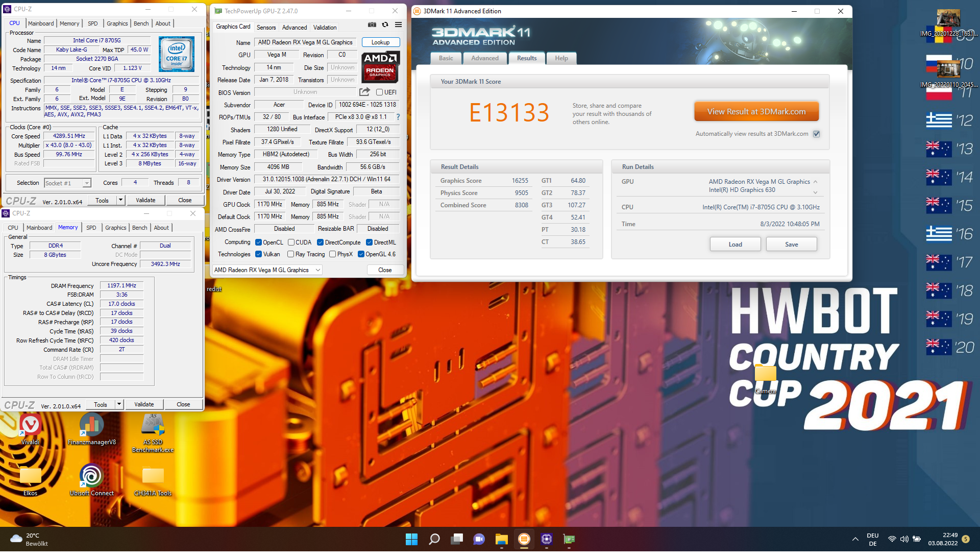This screenshot has width=980, height=559.
Task: Open the clock and date flyout
Action: pyautogui.click(x=943, y=539)
